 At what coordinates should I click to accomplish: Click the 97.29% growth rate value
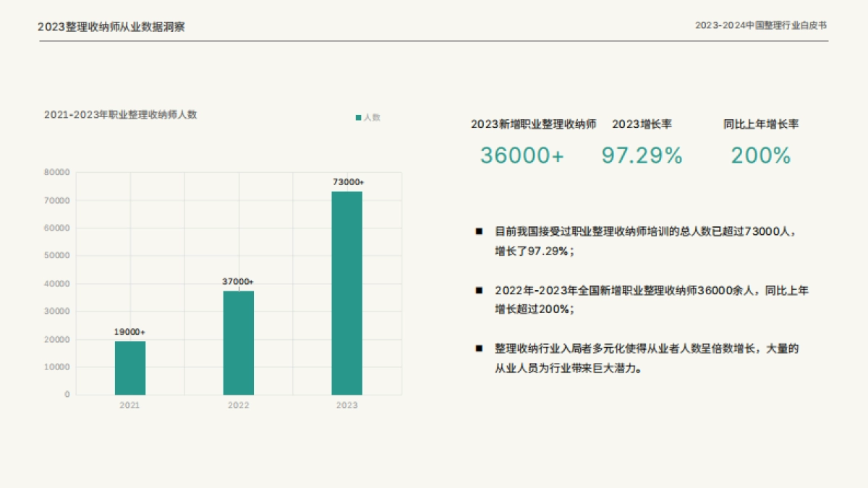click(x=642, y=155)
